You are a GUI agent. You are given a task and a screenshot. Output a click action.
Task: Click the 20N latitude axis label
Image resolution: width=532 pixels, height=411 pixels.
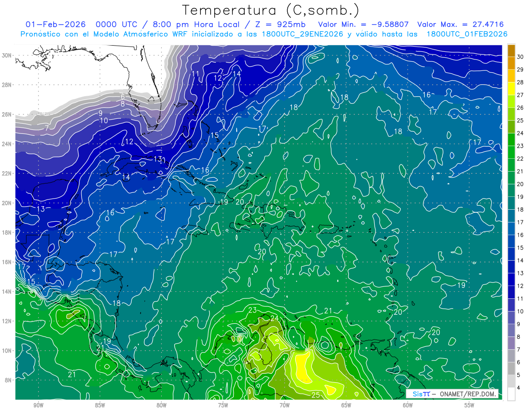[7, 203]
